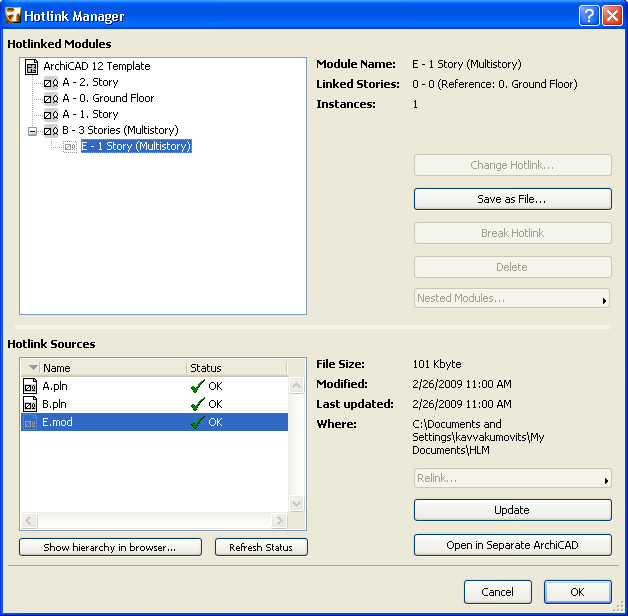This screenshot has height=616, width=628.
Task: Select A - 0. Ground Floor module
Action: (x=108, y=98)
